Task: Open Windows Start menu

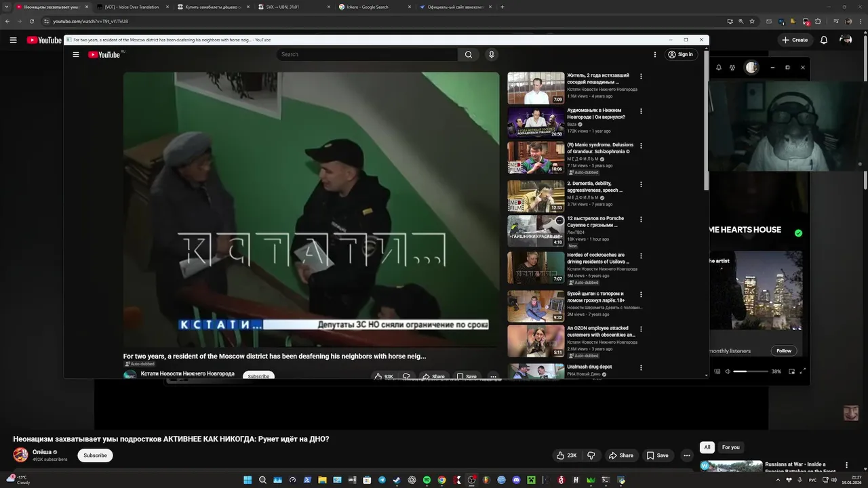Action: (248, 480)
